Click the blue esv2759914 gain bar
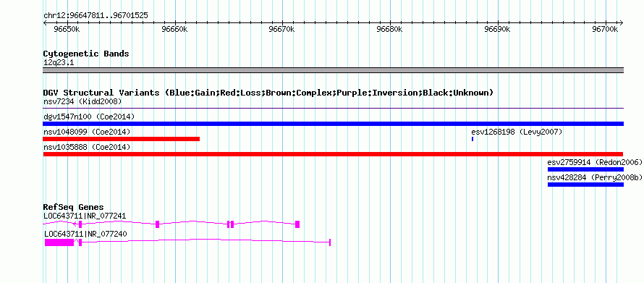This screenshot has width=644, height=283. pos(585,169)
